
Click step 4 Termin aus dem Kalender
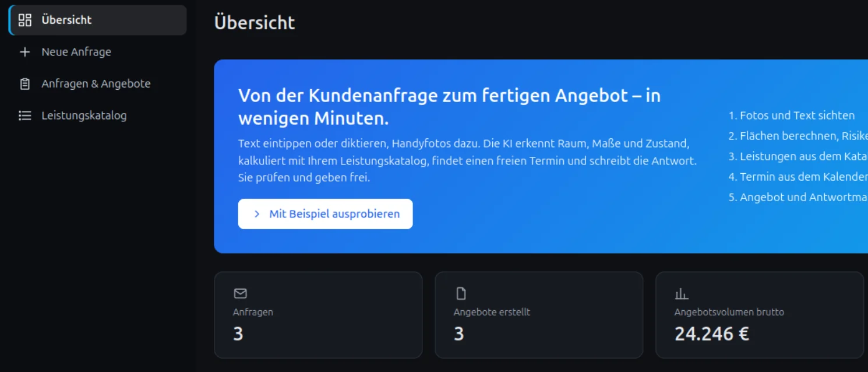798,177
